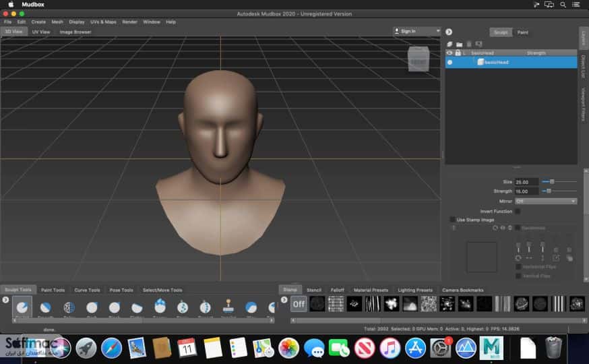The width and height of the screenshot is (589, 364).
Task: Toggle the Horizontal Flip checkbox
Action: click(x=518, y=267)
